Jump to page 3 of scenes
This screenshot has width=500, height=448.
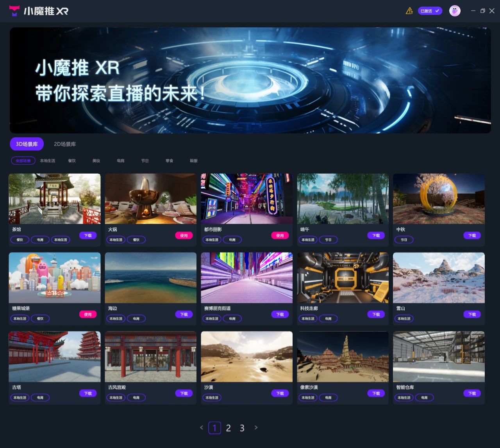242,428
